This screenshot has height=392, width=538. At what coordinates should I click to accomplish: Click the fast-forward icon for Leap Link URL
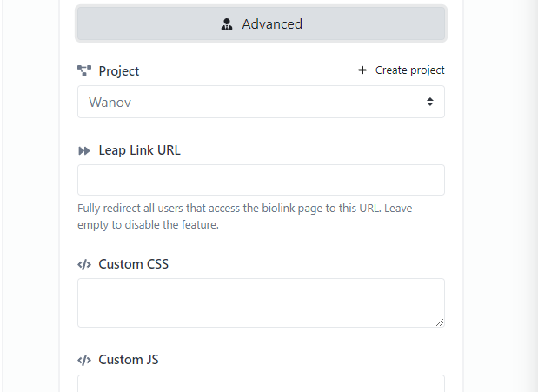coord(84,150)
